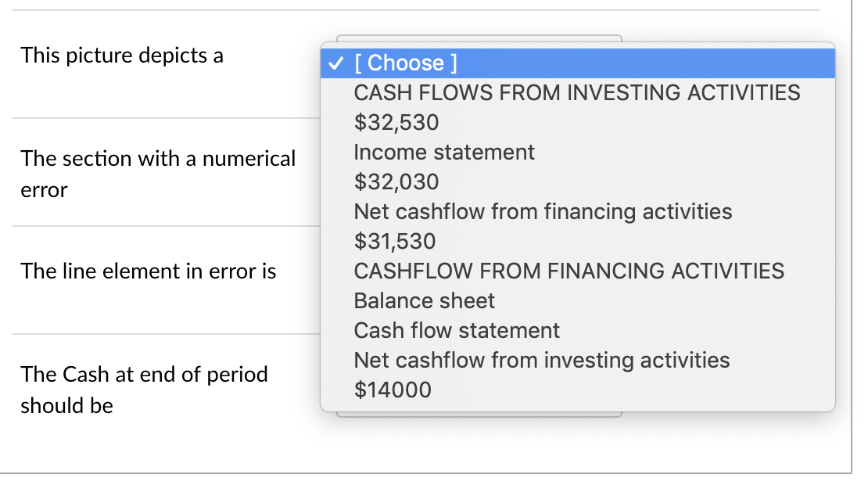Choose Net cashflow from financing activities
Screen dimensions: 868x485
click(543, 211)
